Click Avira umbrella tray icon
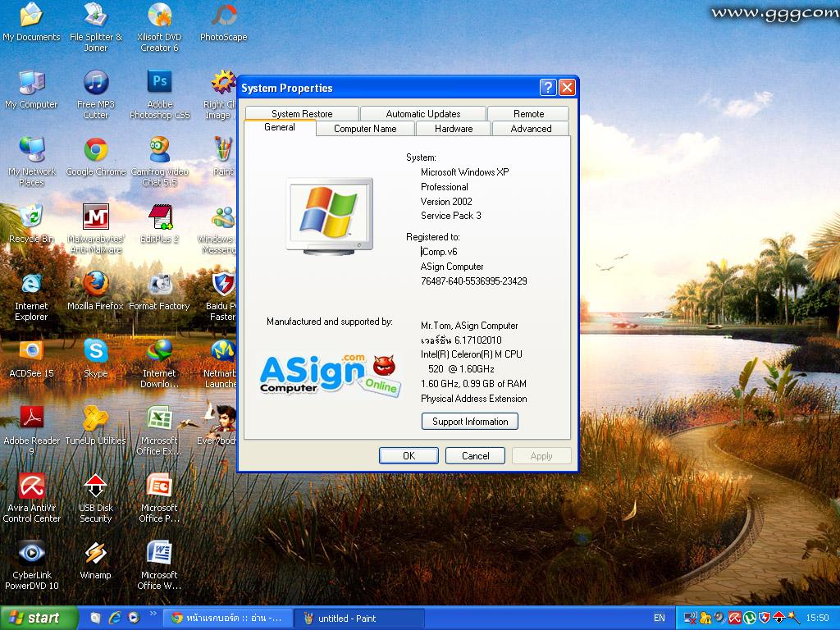Viewport: 840px width, 630px height. point(734,619)
